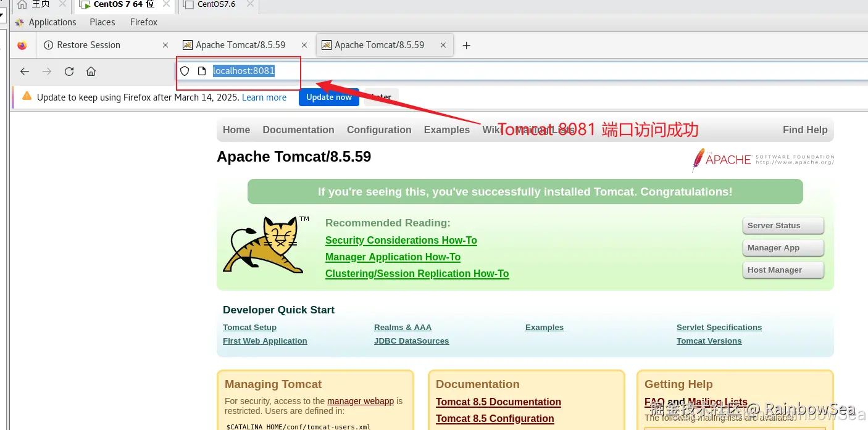Reload the page with the refresh icon
Viewport: 868px width, 430px height.
pyautogui.click(x=69, y=71)
